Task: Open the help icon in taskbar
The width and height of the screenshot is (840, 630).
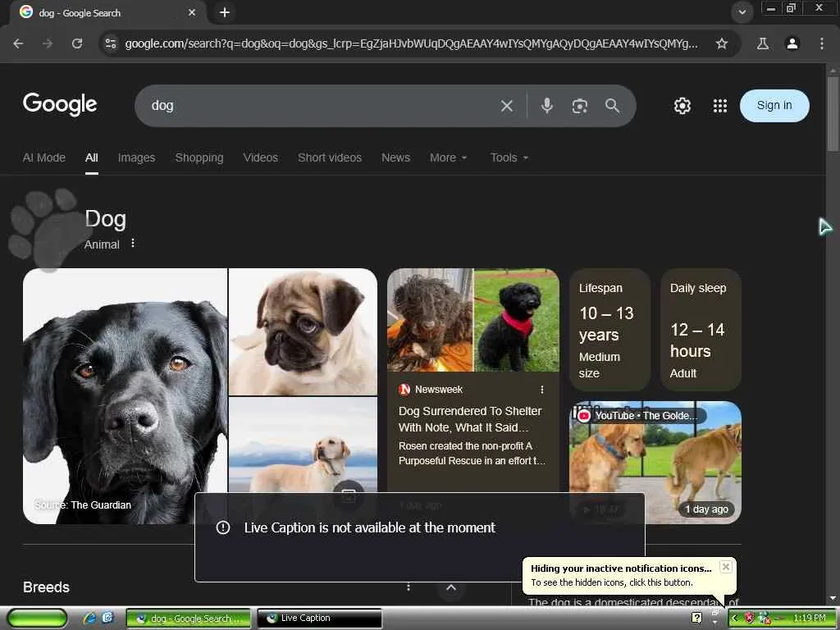Action: [696, 618]
